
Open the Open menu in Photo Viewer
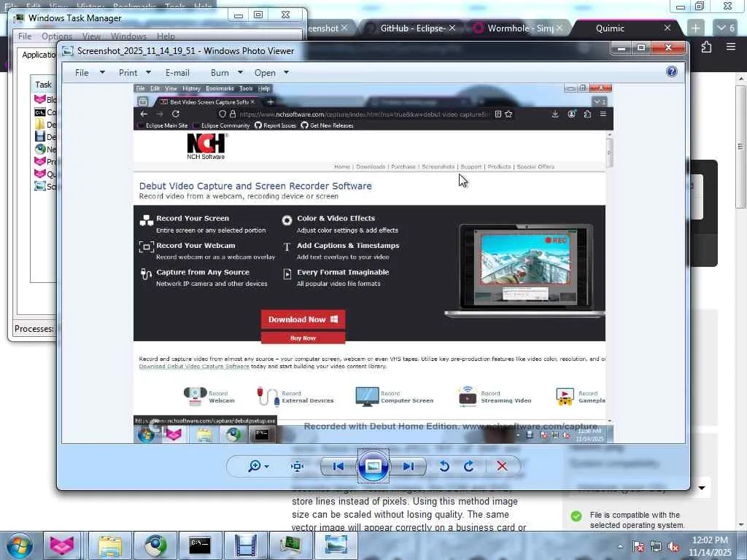tap(265, 73)
